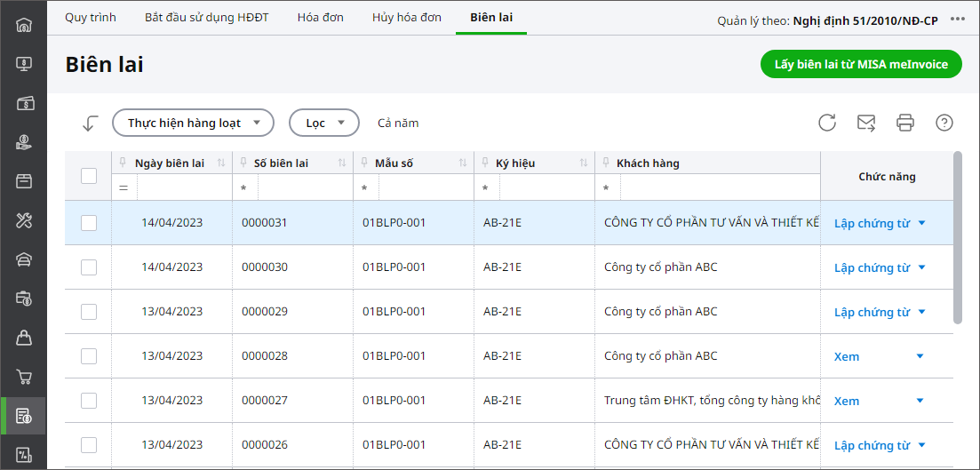Click Lập chứng từ link for receipt 0000030
The width and height of the screenshot is (980, 470).
tap(872, 267)
